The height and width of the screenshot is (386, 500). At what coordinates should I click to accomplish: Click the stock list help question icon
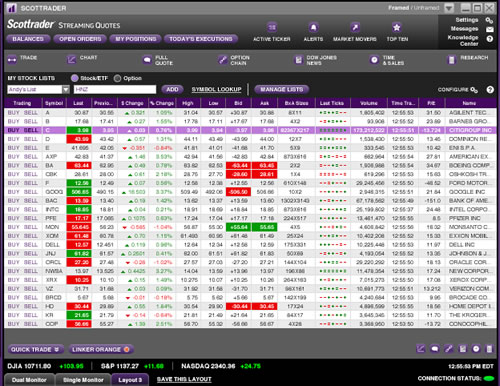pyautogui.click(x=490, y=89)
